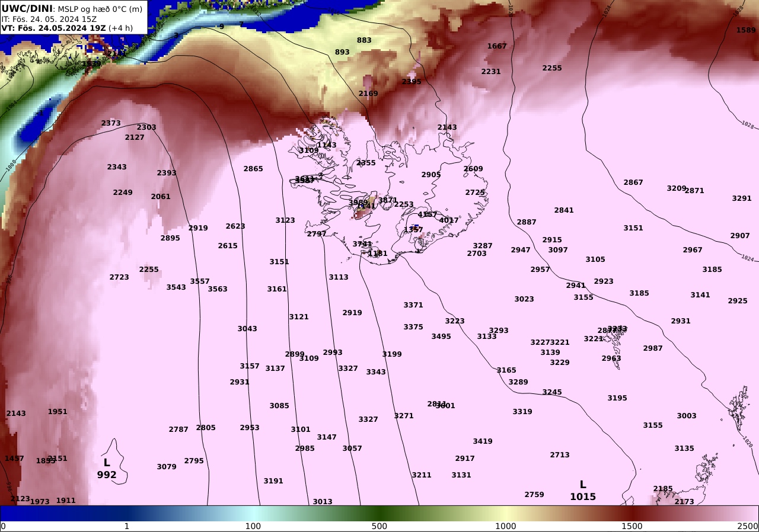Click the height value 3495
The height and width of the screenshot is (532, 759).
441,336
